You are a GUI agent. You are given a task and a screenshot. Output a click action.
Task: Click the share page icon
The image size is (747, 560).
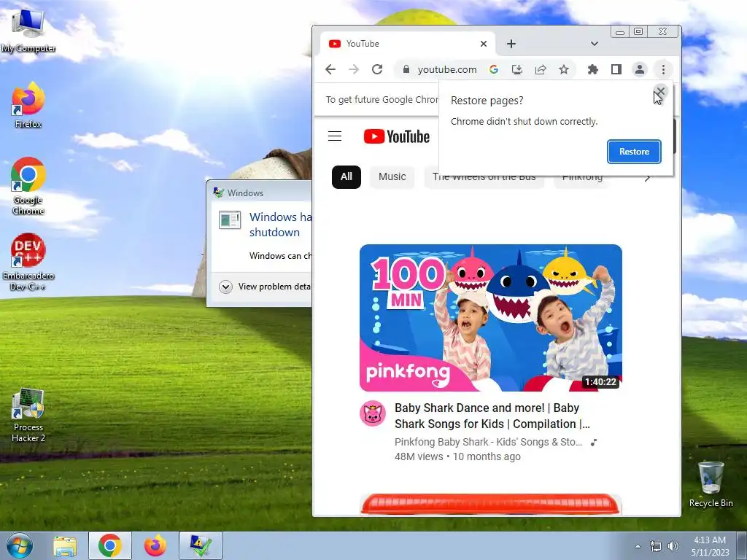point(541,69)
